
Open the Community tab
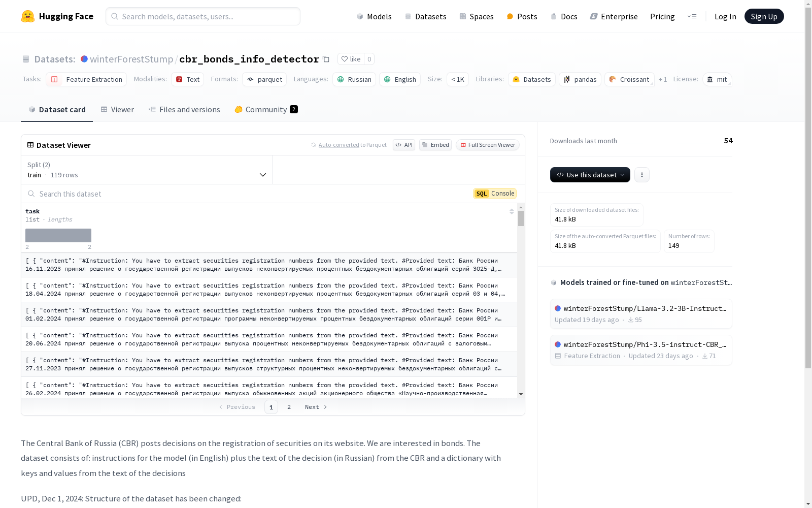click(x=266, y=109)
